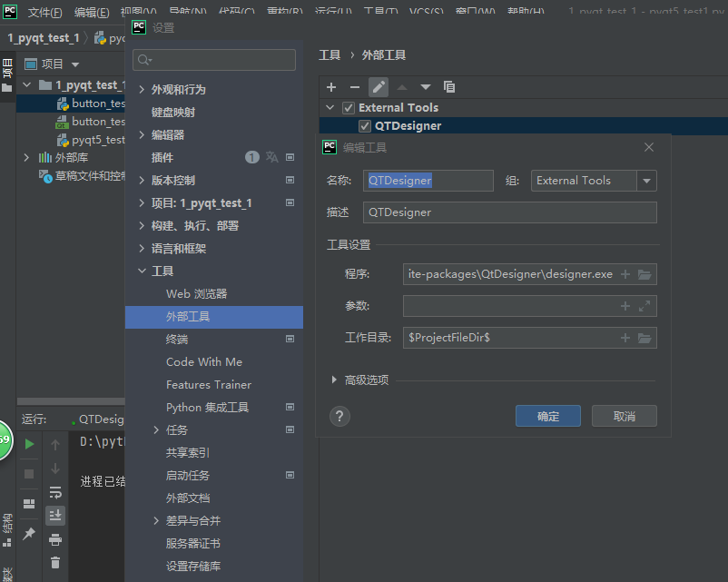Screen dimensions: 728x582
Task: Expand the 高级选项 section
Action: 334,380
